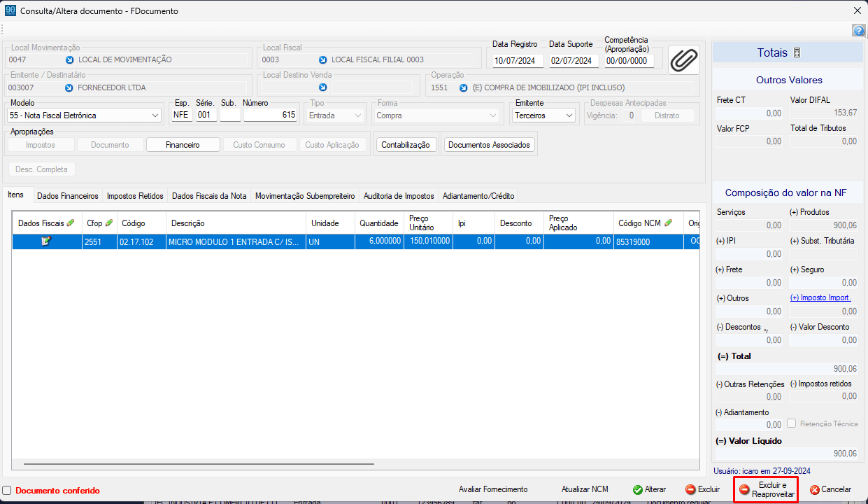
Task: Open the Forma Compra dropdown
Action: pyautogui.click(x=494, y=115)
